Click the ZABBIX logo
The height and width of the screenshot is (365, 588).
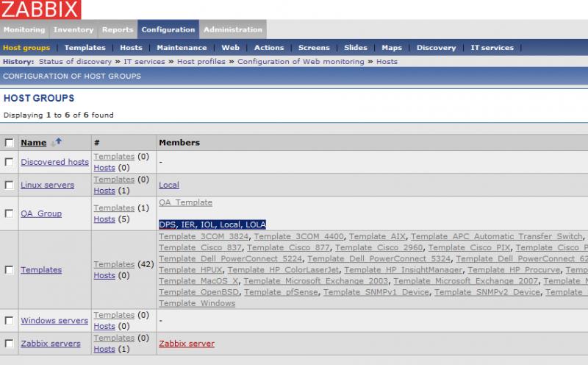40,10
